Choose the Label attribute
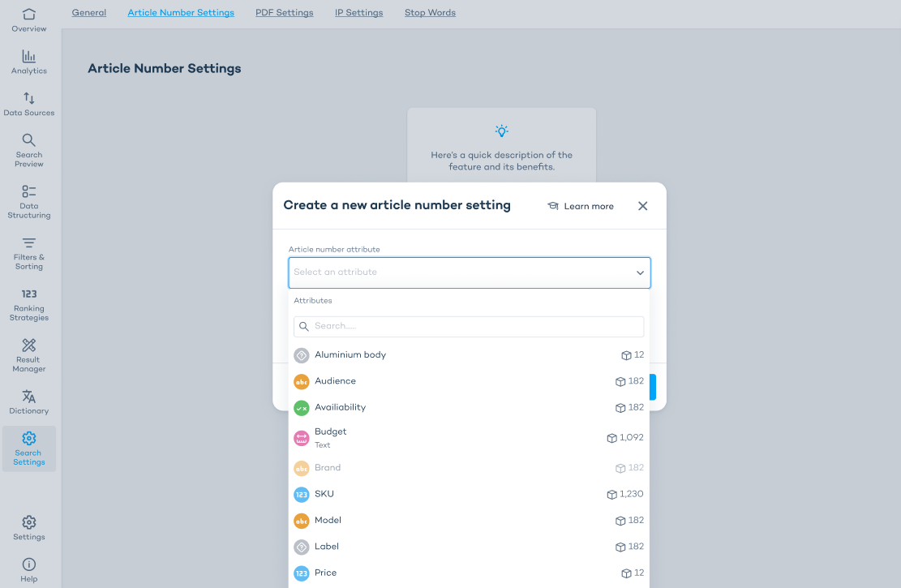This screenshot has height=588, width=901. (469, 547)
